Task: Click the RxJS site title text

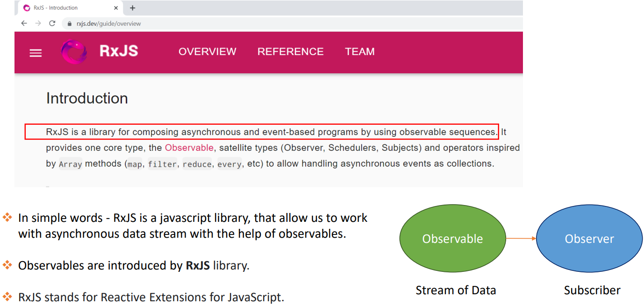Action: coord(119,51)
